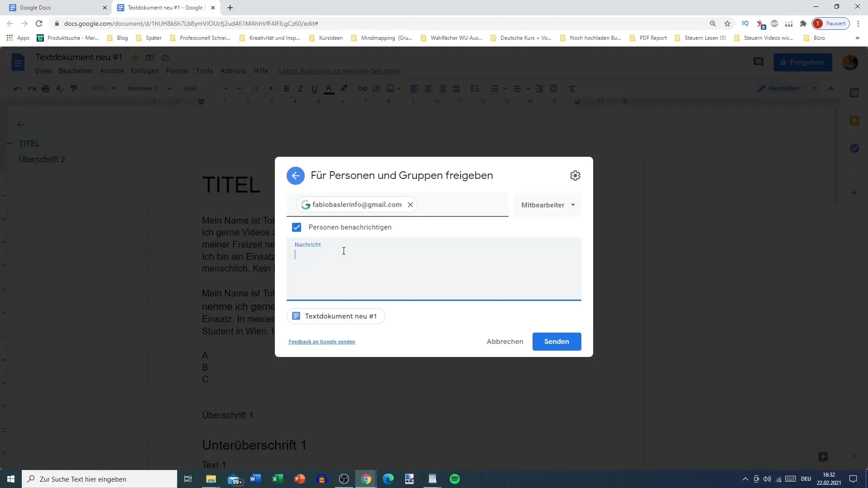Click the text highlight color icon

coord(344,88)
